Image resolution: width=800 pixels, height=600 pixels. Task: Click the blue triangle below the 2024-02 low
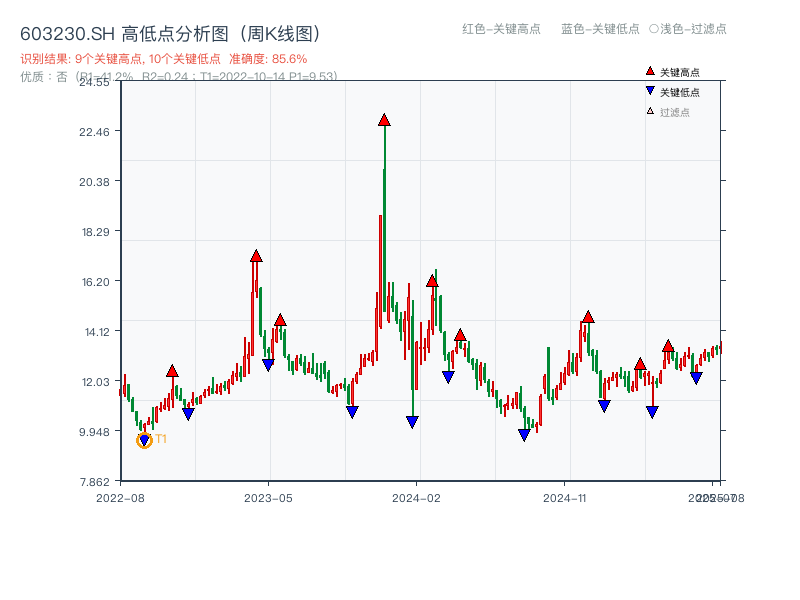pyautogui.click(x=410, y=421)
